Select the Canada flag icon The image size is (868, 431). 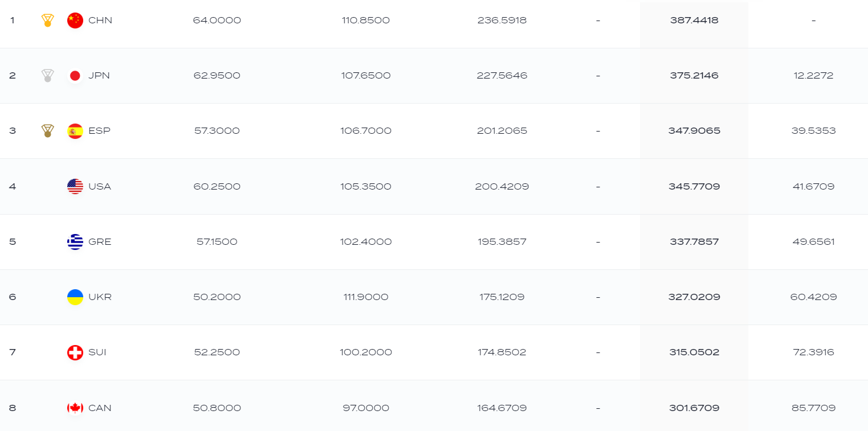tap(75, 408)
